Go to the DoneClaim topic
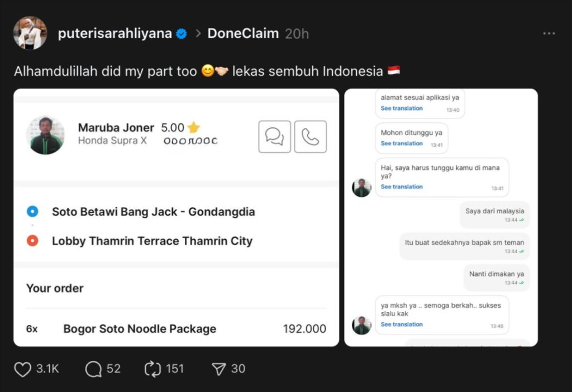 [x=243, y=34]
